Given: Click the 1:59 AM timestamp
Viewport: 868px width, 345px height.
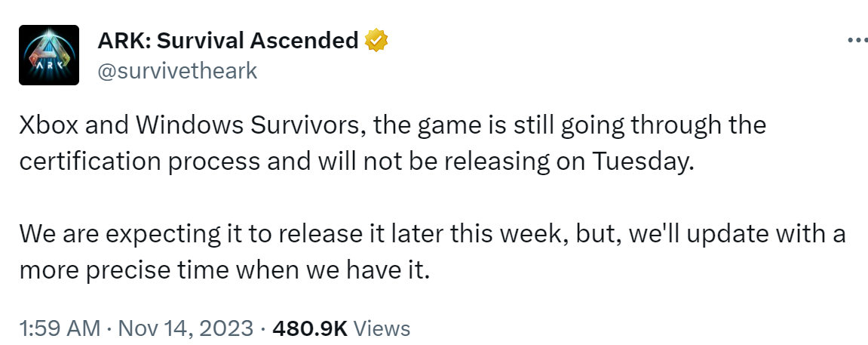Looking at the screenshot, I should (x=59, y=328).
